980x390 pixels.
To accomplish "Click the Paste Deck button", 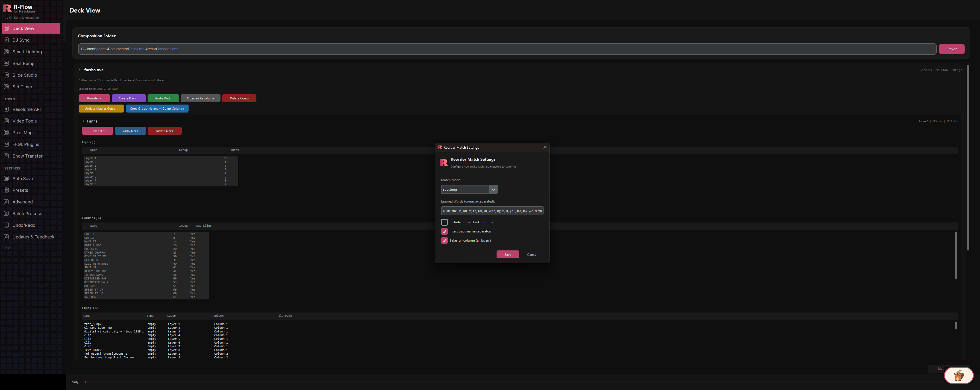I will tap(163, 99).
